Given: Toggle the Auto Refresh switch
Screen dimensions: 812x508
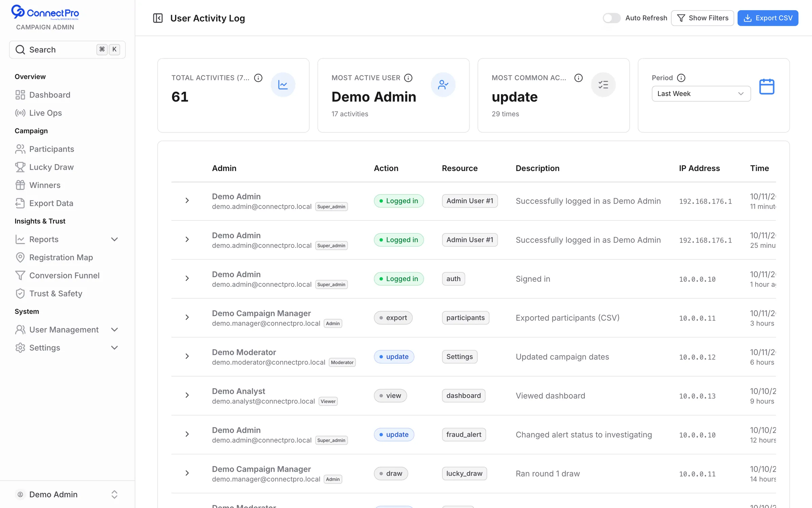Looking at the screenshot, I should pos(611,18).
